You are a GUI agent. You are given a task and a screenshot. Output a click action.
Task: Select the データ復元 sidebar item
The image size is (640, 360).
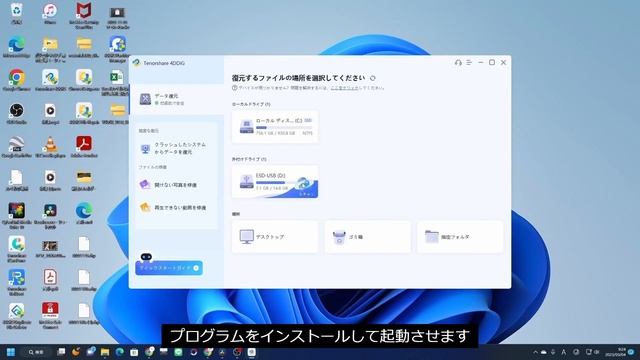(x=176, y=99)
